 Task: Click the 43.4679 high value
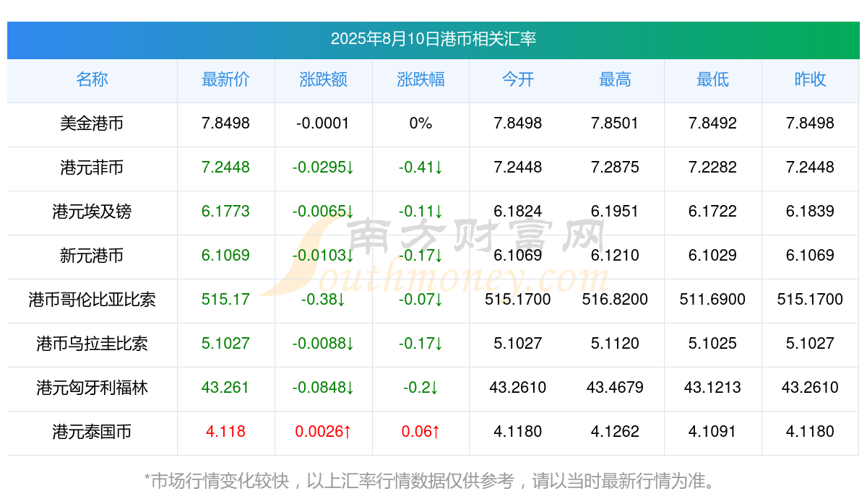coord(615,388)
